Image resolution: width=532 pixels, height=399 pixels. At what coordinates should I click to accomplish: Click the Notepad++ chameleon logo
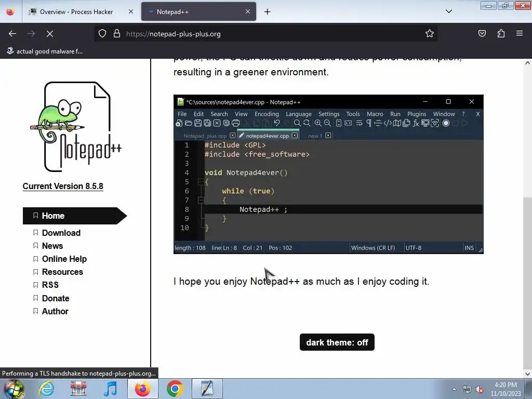click(x=76, y=126)
